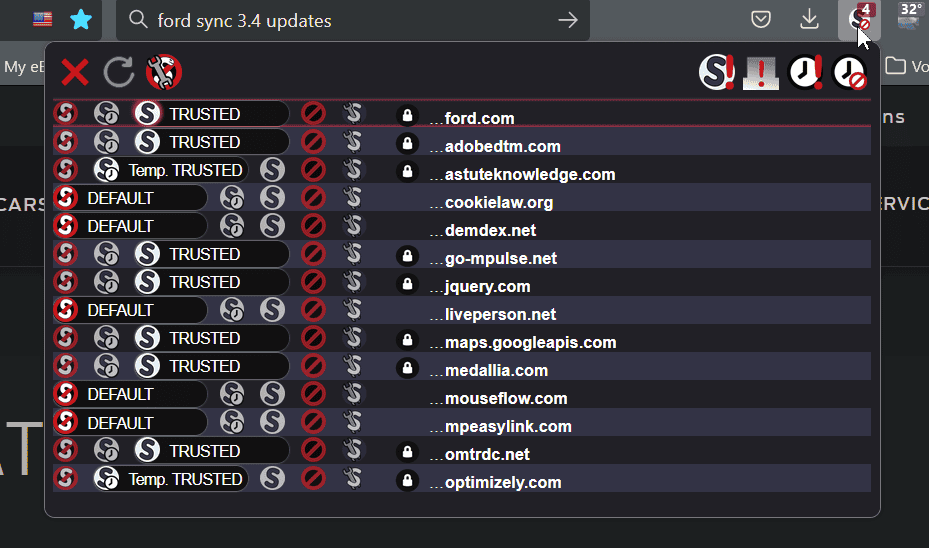Image resolution: width=929 pixels, height=548 pixels.
Task: Set astuteknowledge.com to Trusted
Action: click(x=273, y=169)
